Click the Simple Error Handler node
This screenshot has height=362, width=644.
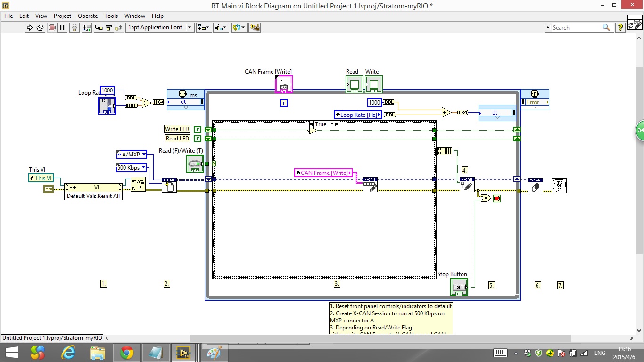click(559, 185)
